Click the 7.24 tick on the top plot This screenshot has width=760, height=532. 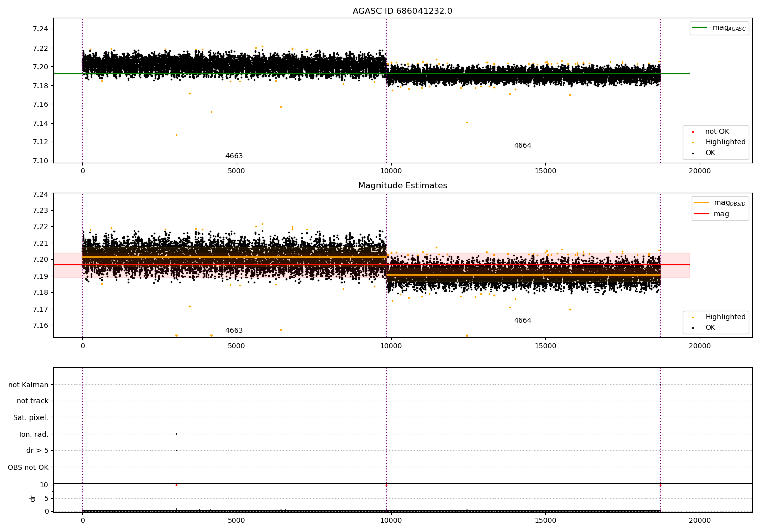coord(40,29)
